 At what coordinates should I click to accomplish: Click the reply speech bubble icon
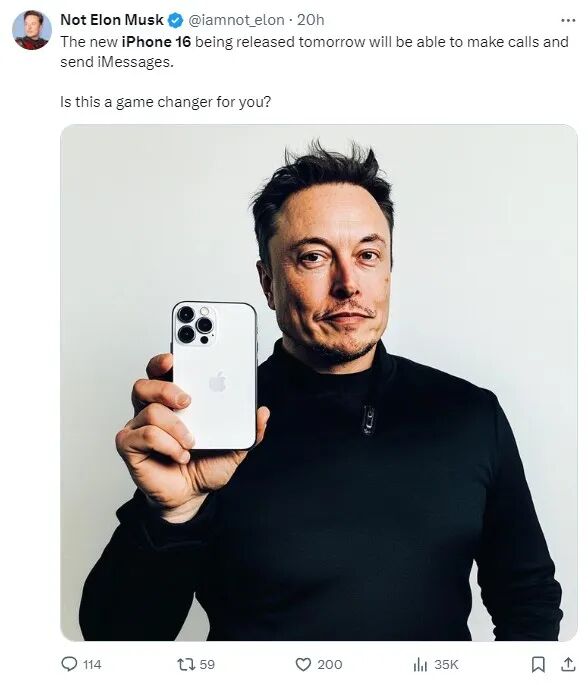click(x=69, y=664)
